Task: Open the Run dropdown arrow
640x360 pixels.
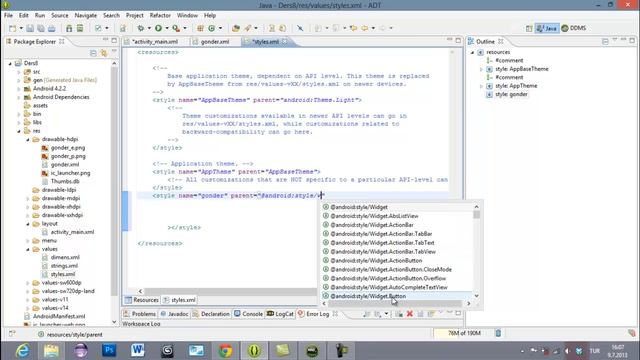Action: tap(167, 28)
